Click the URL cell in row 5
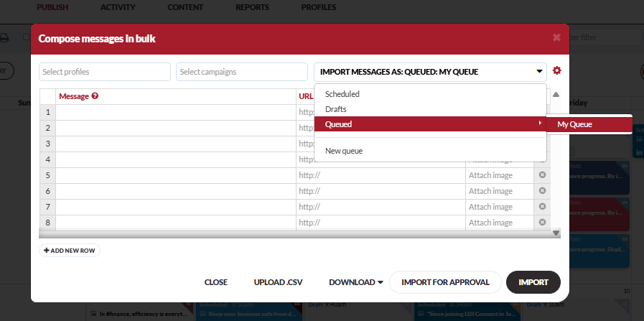 pyautogui.click(x=381, y=175)
